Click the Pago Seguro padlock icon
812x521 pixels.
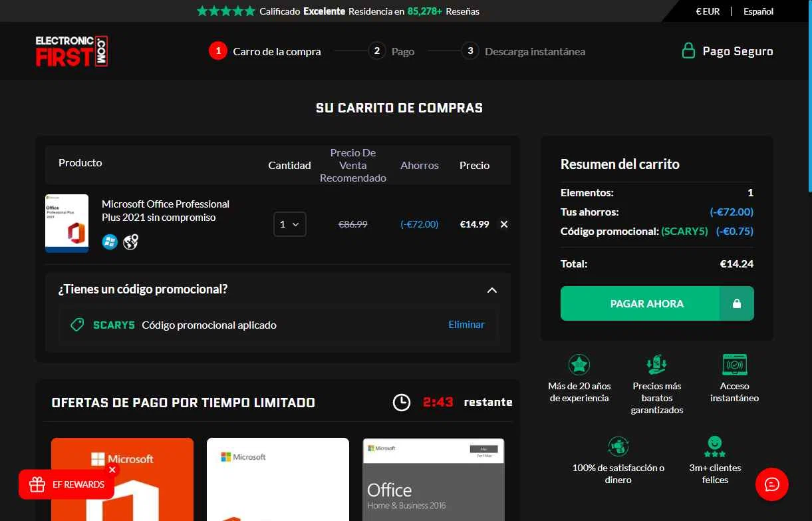click(x=688, y=51)
